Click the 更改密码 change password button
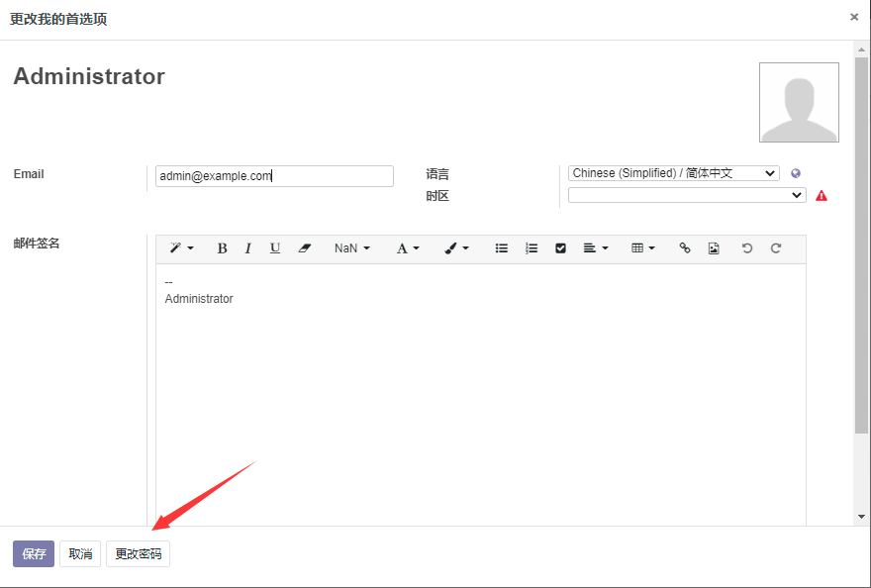The height and width of the screenshot is (588, 871). coord(138,553)
